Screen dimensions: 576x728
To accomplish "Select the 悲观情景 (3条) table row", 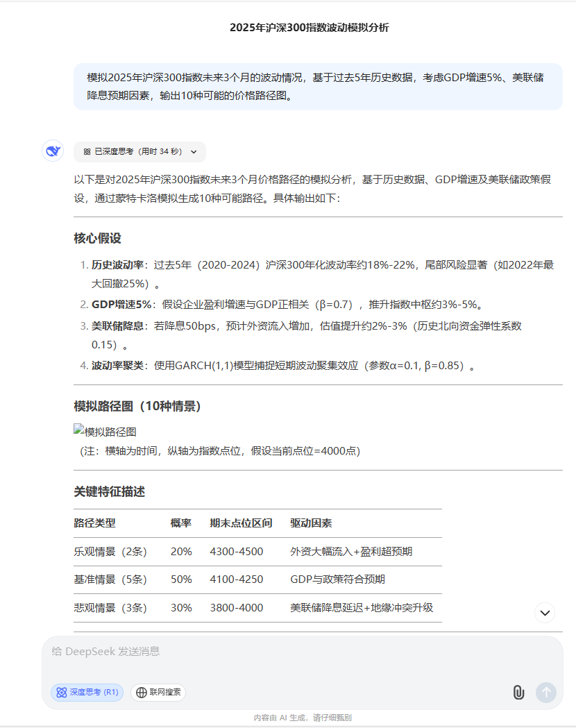I will [257, 607].
